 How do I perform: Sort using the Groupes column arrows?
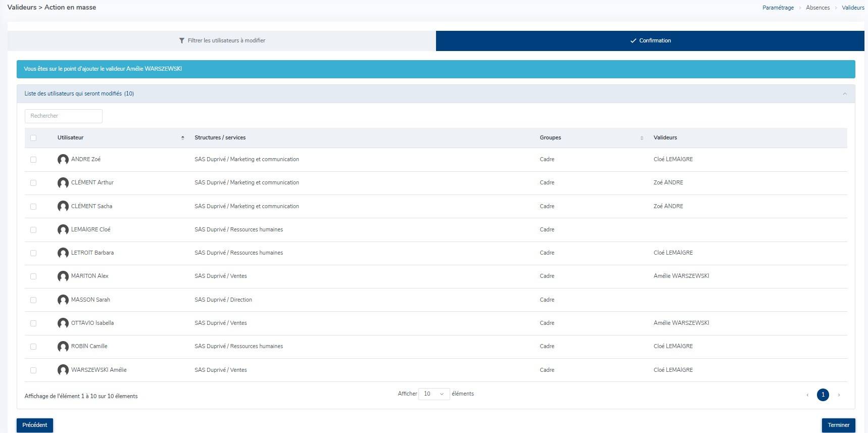click(642, 138)
